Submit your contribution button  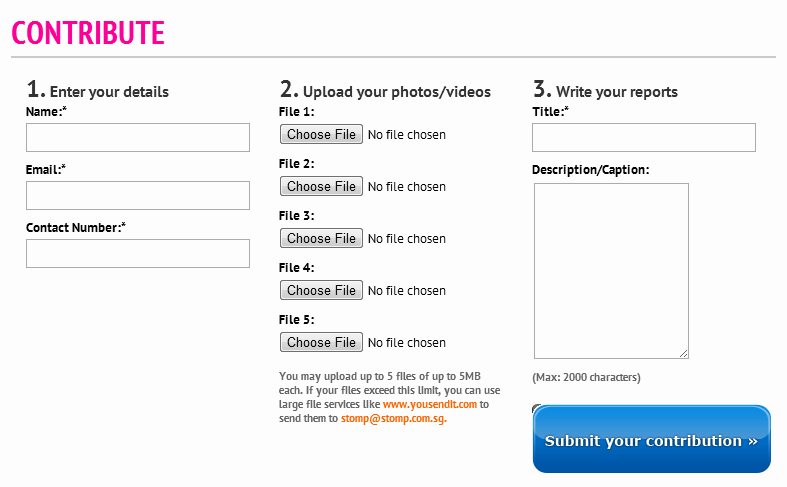tap(651, 440)
